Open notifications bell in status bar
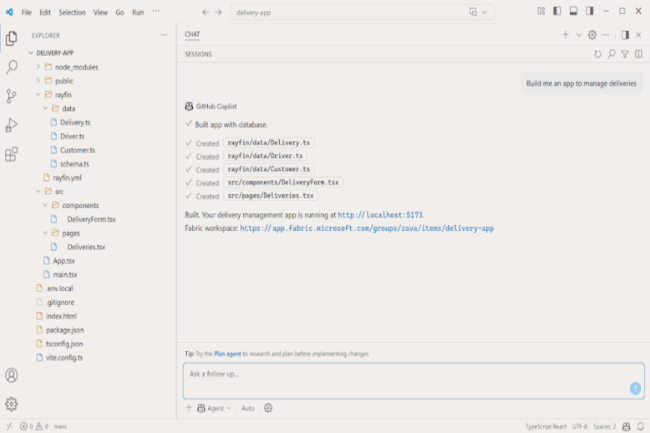Screen dimensions: 650x433 640,426
